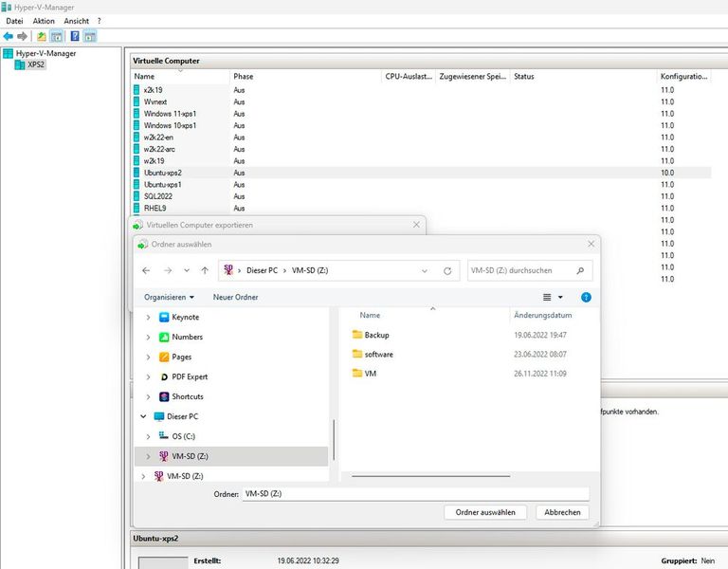This screenshot has width=728, height=569.
Task: Select the Windows 11-xps1 virtual machine
Action: pos(422,114)
